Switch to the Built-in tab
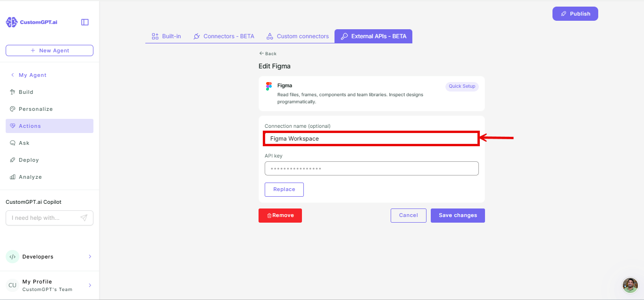The width and height of the screenshot is (644, 300). click(x=166, y=36)
